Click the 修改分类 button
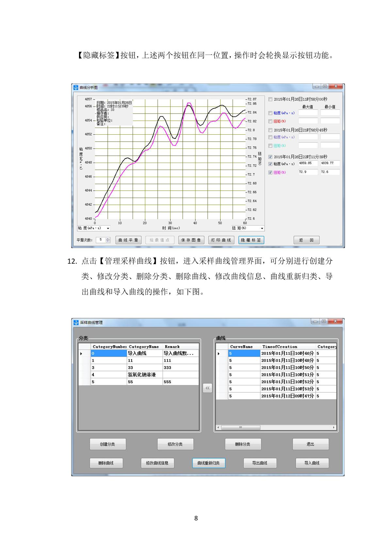Image resolution: width=392 pixels, height=555 pixels. [175, 444]
